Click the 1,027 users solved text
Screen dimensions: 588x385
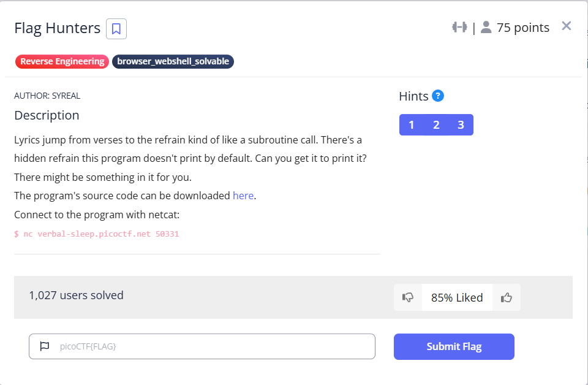76,295
